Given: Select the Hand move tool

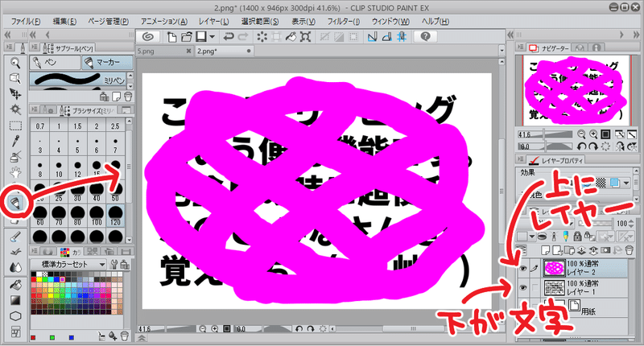Looking at the screenshot, I should 15,172.
